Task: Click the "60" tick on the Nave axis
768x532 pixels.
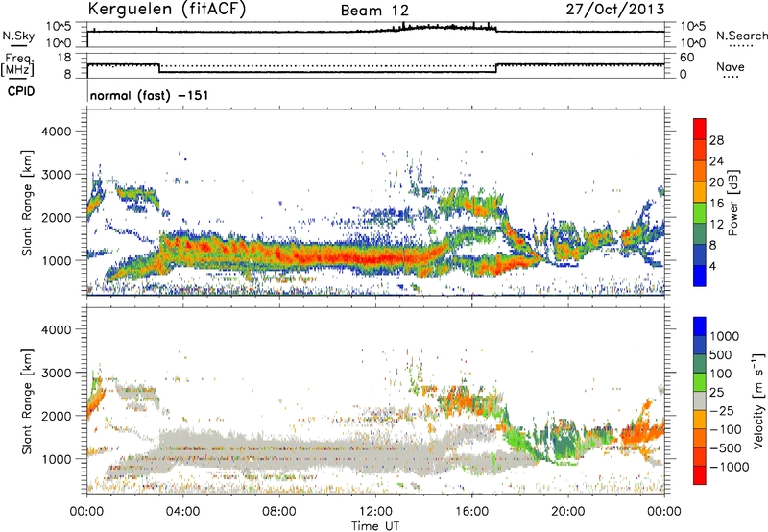Action: pyautogui.click(x=686, y=58)
